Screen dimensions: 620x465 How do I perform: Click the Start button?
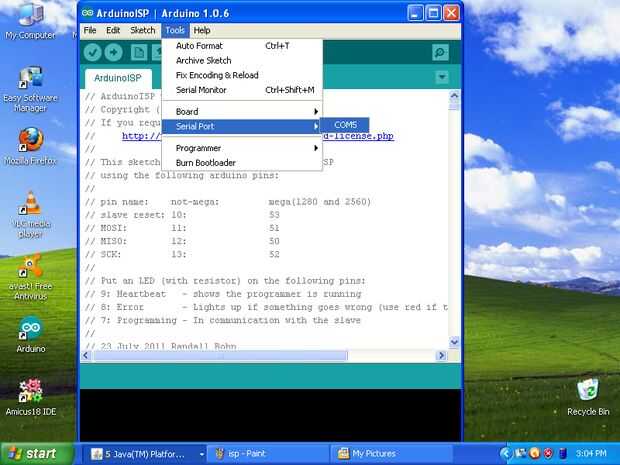pos(37,454)
